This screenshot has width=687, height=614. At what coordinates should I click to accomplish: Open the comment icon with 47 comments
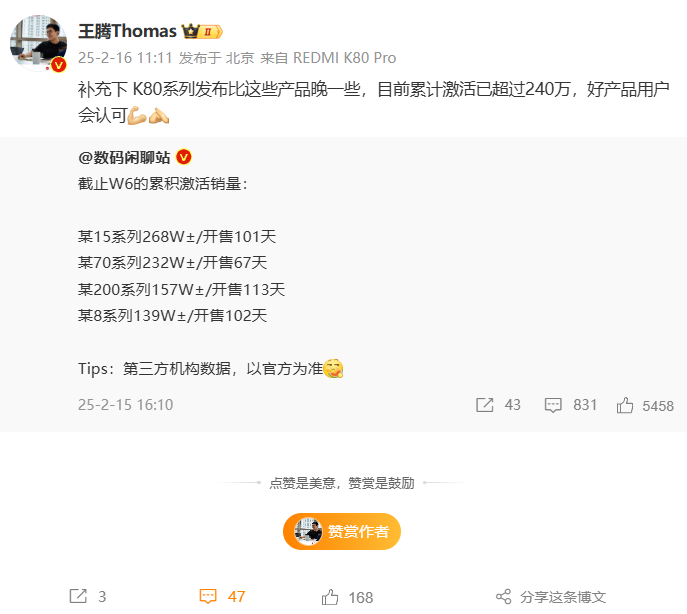click(208, 596)
